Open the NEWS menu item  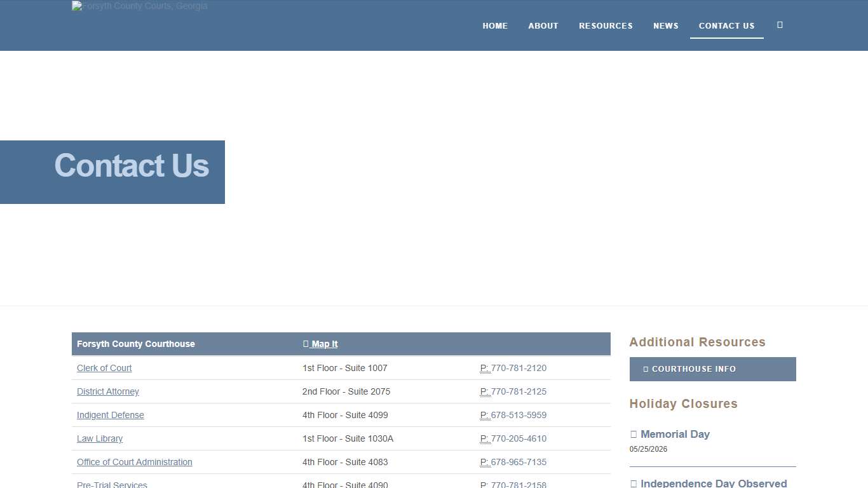(666, 25)
